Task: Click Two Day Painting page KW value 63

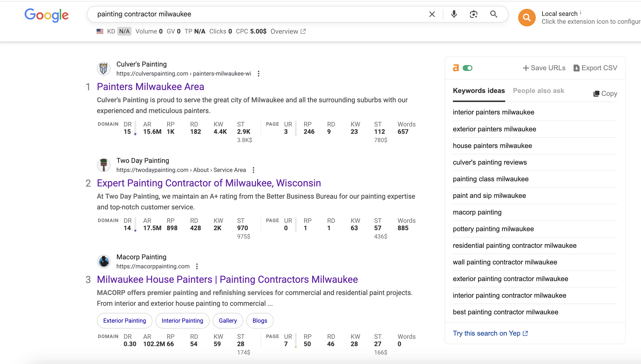Action: point(354,228)
